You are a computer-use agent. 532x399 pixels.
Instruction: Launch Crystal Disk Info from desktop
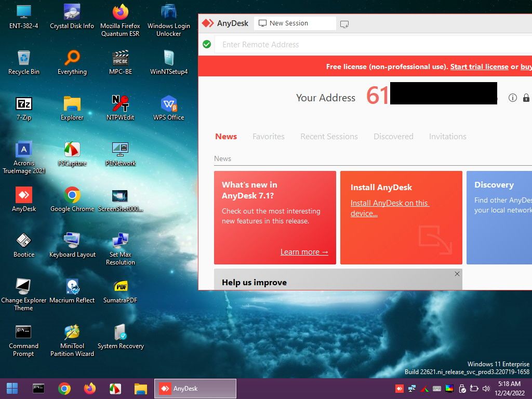[x=72, y=16]
